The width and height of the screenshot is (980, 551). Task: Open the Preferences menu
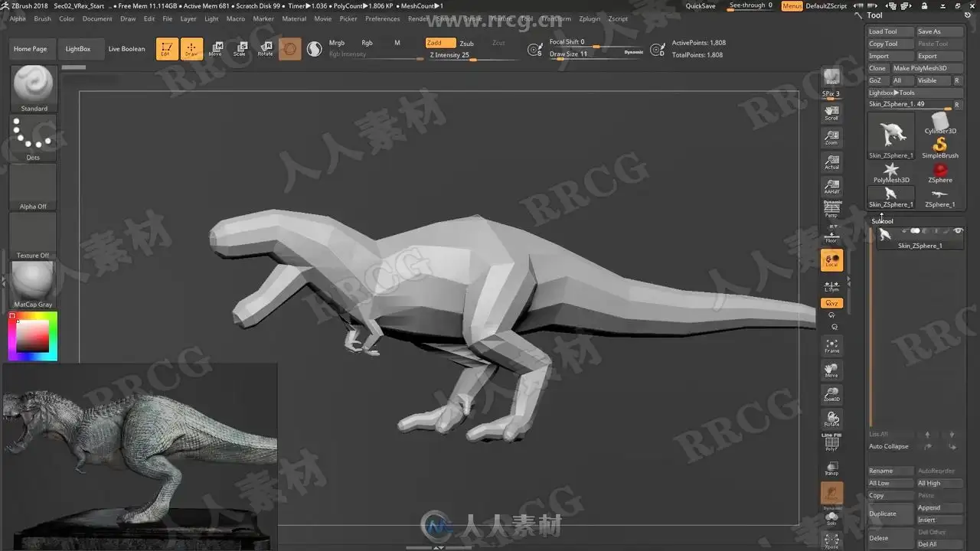click(x=382, y=18)
